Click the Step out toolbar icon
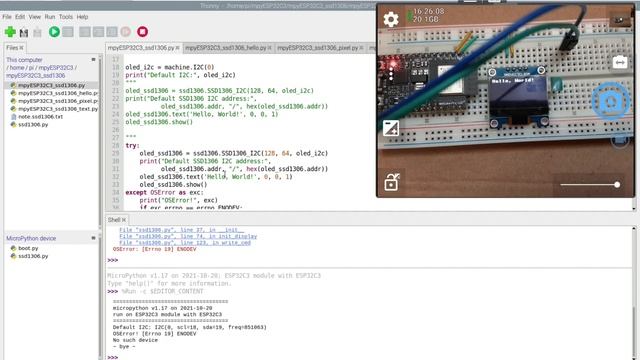This screenshot has height=360, width=640. click(112, 32)
